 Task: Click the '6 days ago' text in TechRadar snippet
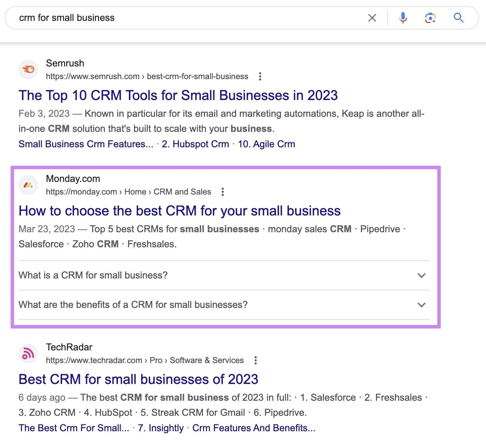(42, 398)
